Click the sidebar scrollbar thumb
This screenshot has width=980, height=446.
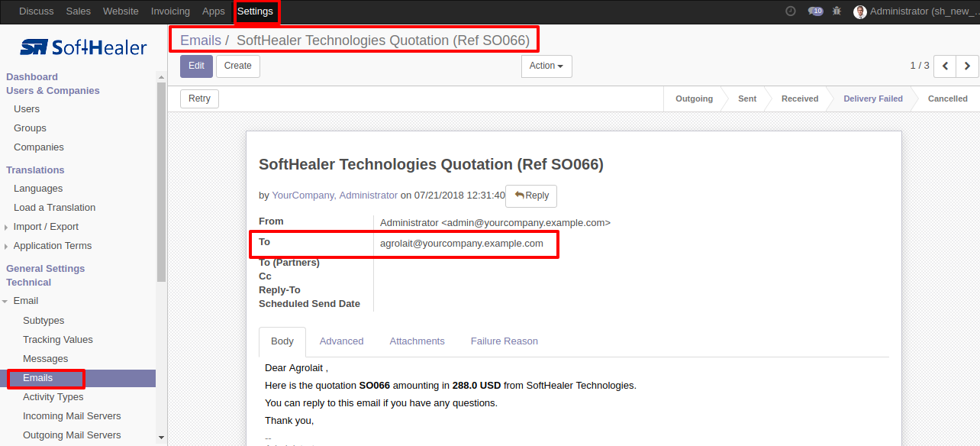coord(161,182)
